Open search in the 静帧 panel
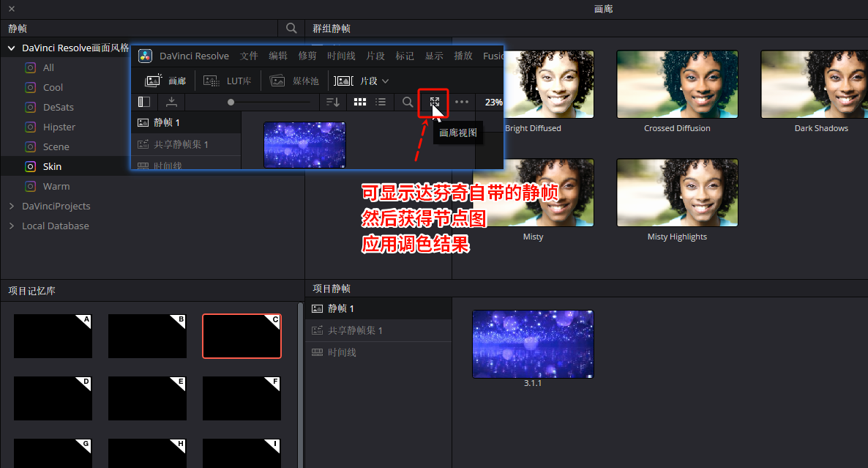The image size is (868, 468). pyautogui.click(x=291, y=29)
